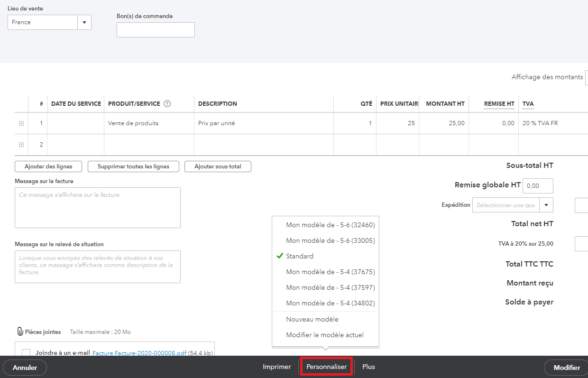This screenshot has width=588, height=378.
Task: Click Imprimer in the bottom bar
Action: point(277,367)
